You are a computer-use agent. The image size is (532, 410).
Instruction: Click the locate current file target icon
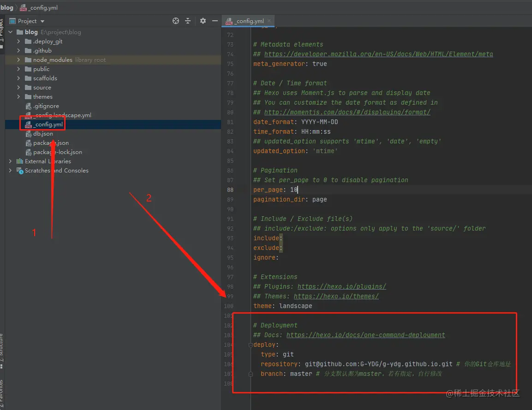(176, 21)
